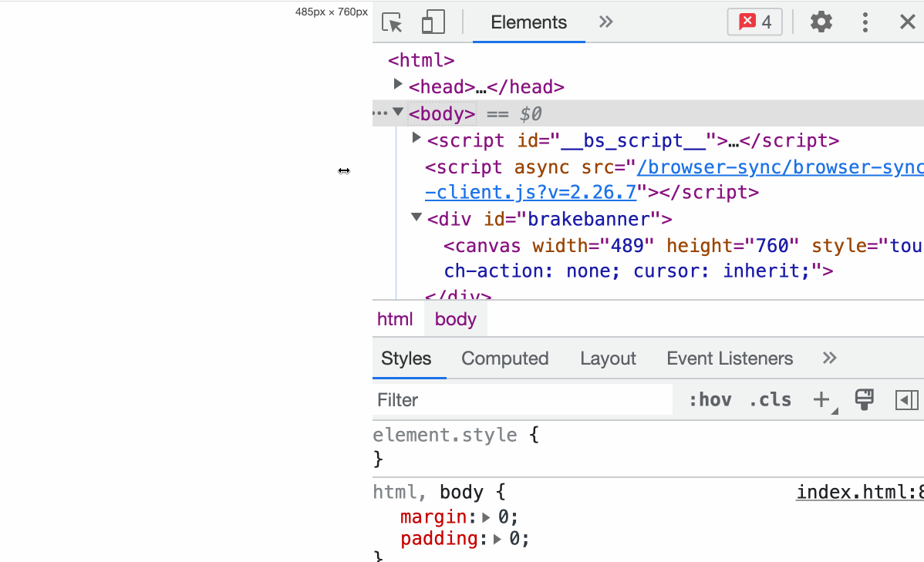Image resolution: width=924 pixels, height=562 pixels.
Task: Activate the inspect element picker tool
Action: (x=393, y=22)
